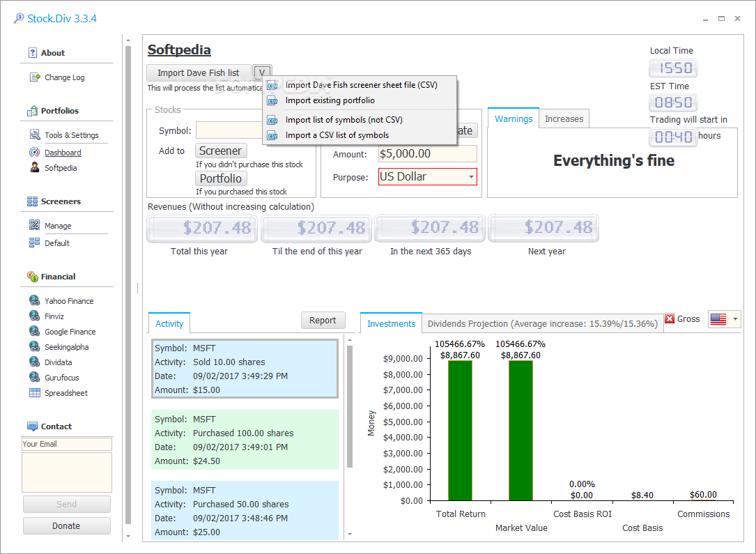The image size is (756, 554).
Task: Open the Dashboard link
Action: coord(63,153)
